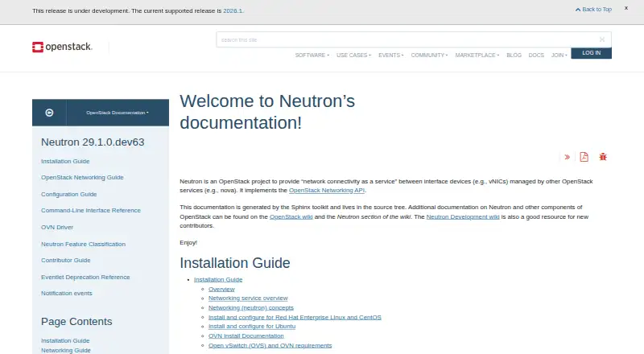Expand the USE CASES menu

pos(353,55)
